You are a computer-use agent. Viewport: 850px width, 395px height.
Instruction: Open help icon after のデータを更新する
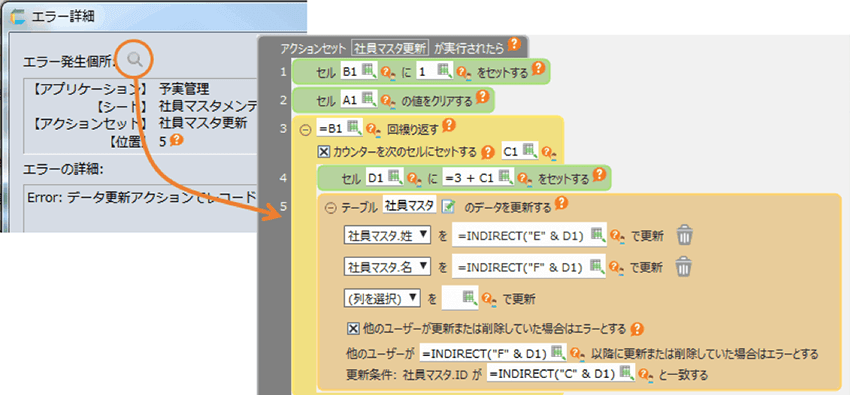pos(562,203)
